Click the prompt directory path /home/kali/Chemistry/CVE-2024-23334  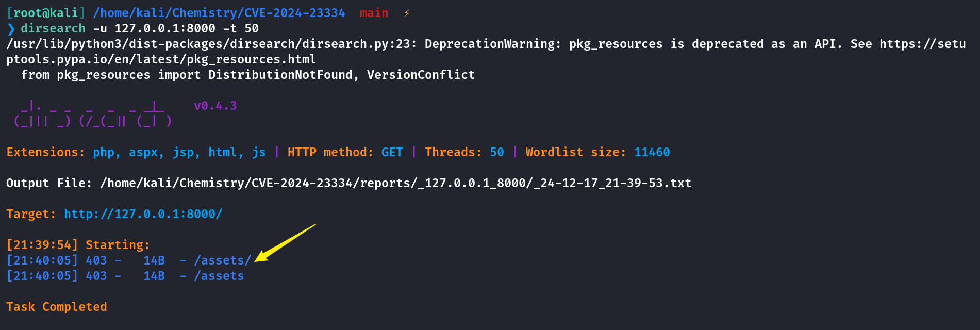point(219,13)
